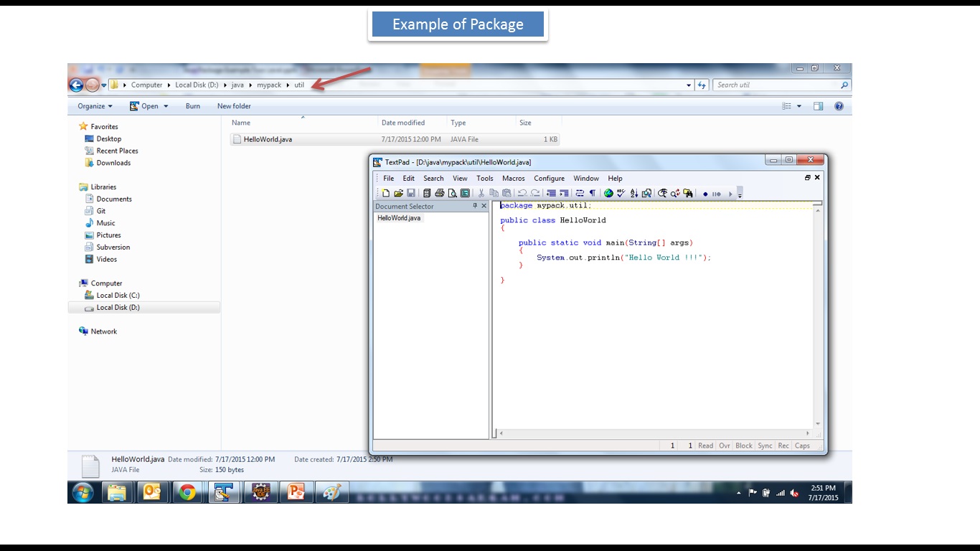The height and width of the screenshot is (551, 980).
Task: Click the Open file icon in TextPad
Action: click(398, 193)
